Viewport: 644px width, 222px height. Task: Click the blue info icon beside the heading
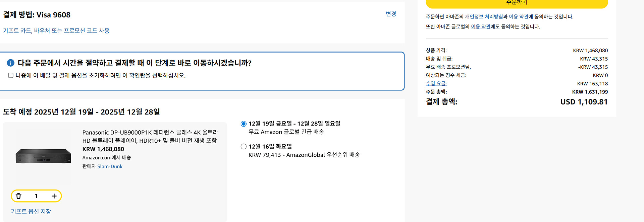pyautogui.click(x=11, y=63)
